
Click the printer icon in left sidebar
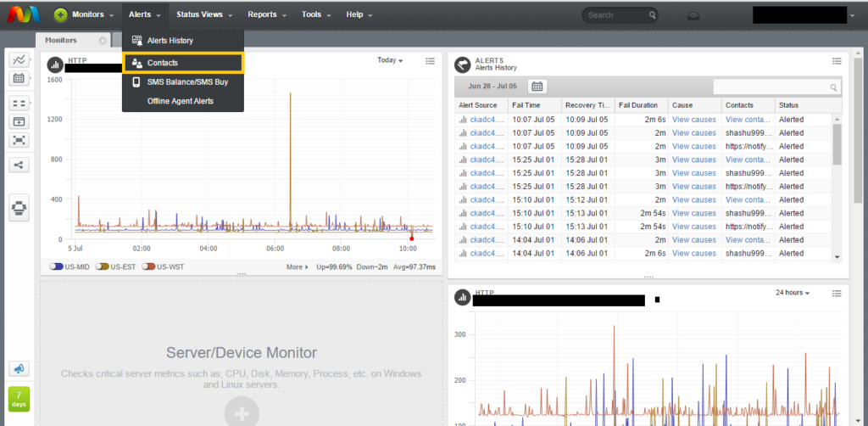click(x=19, y=210)
